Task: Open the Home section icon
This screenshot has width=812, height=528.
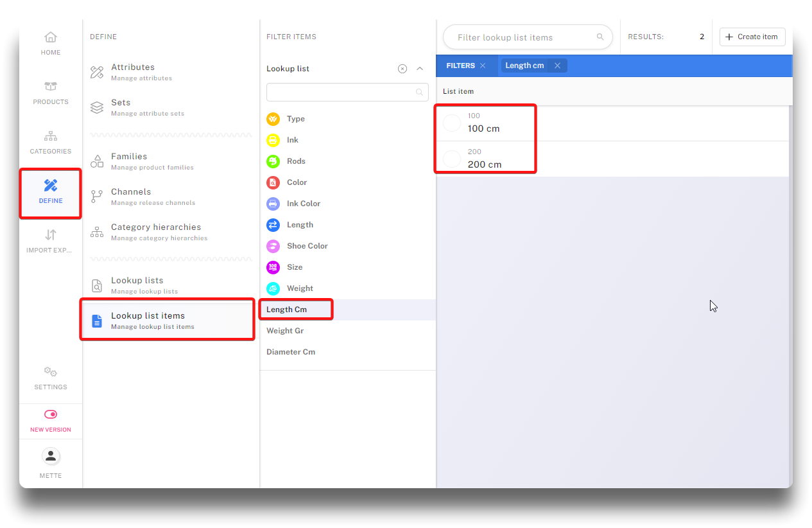Action: 51,37
